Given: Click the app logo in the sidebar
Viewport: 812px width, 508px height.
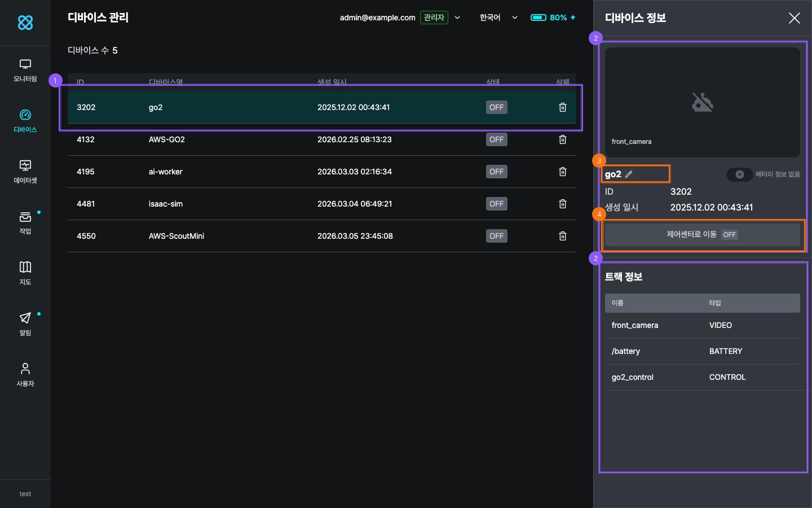Looking at the screenshot, I should [x=25, y=23].
